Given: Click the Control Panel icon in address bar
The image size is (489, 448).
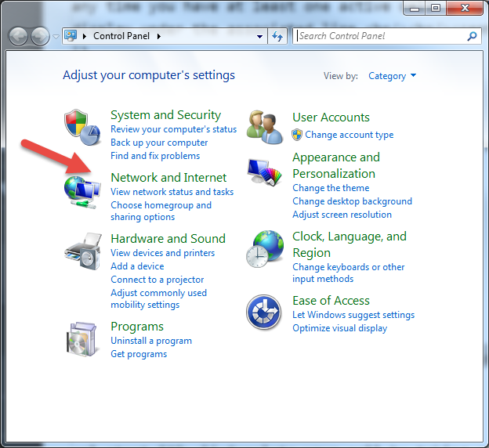Looking at the screenshot, I should point(71,36).
